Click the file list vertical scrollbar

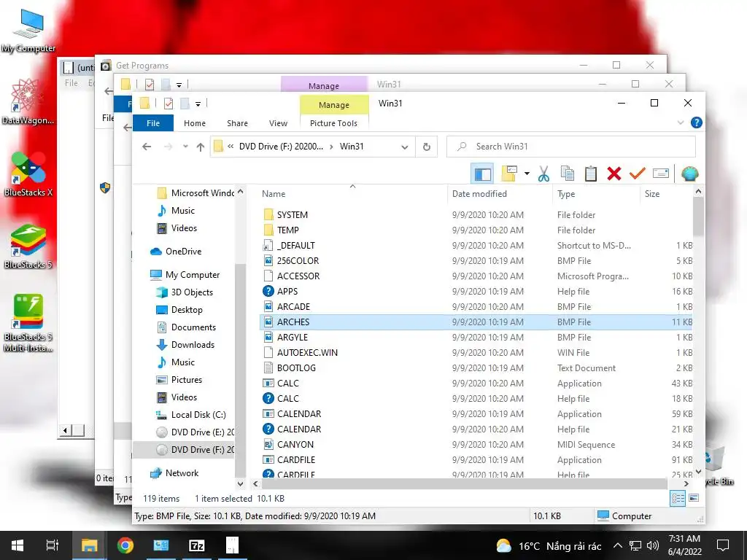coord(698,217)
